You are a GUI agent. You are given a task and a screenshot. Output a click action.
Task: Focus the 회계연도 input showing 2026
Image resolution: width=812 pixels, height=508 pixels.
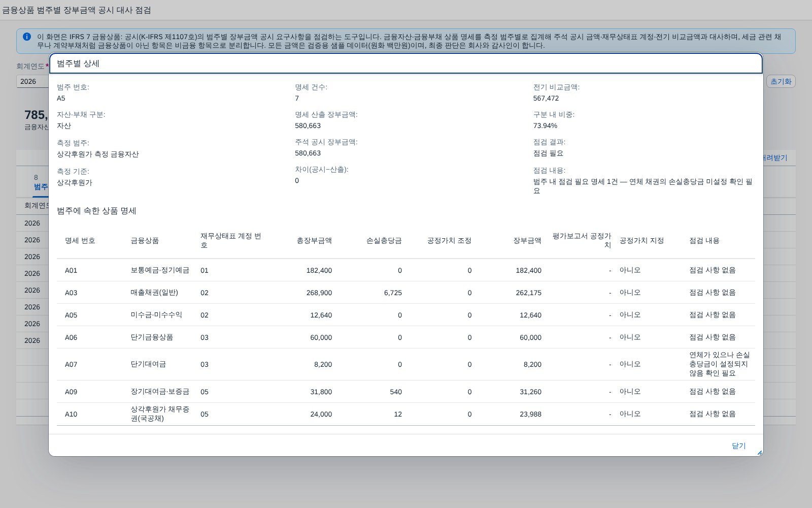point(32,81)
